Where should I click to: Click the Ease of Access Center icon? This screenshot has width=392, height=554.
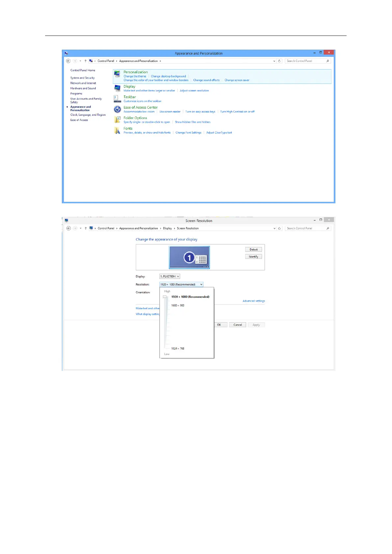(x=117, y=109)
